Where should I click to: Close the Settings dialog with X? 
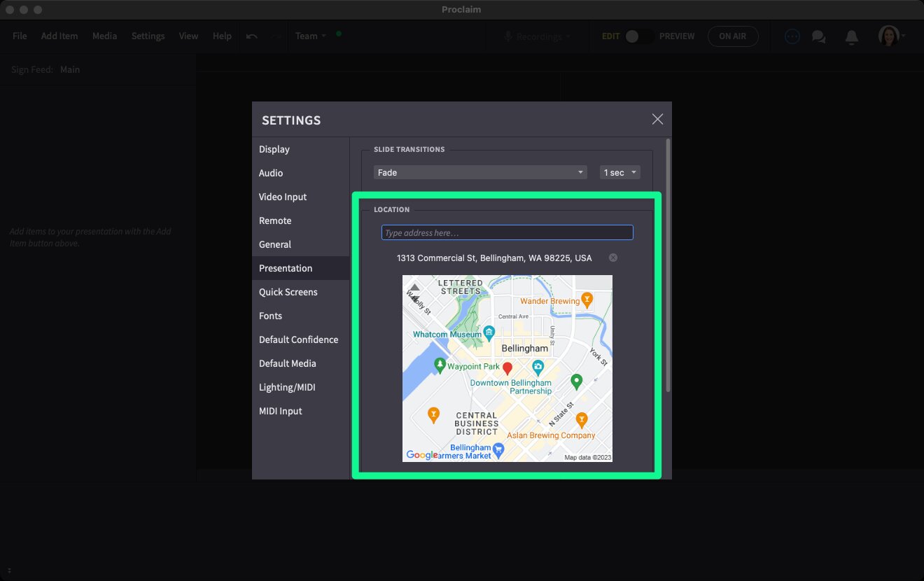point(657,119)
